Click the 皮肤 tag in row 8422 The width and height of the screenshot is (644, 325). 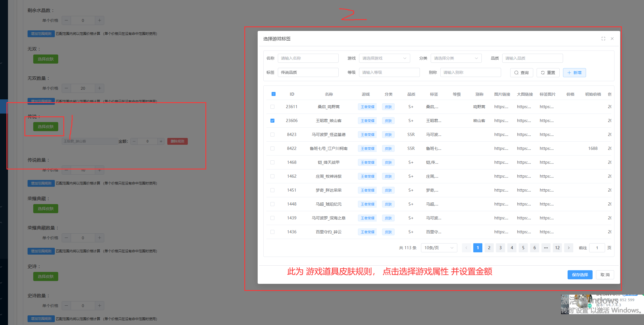[388, 148]
